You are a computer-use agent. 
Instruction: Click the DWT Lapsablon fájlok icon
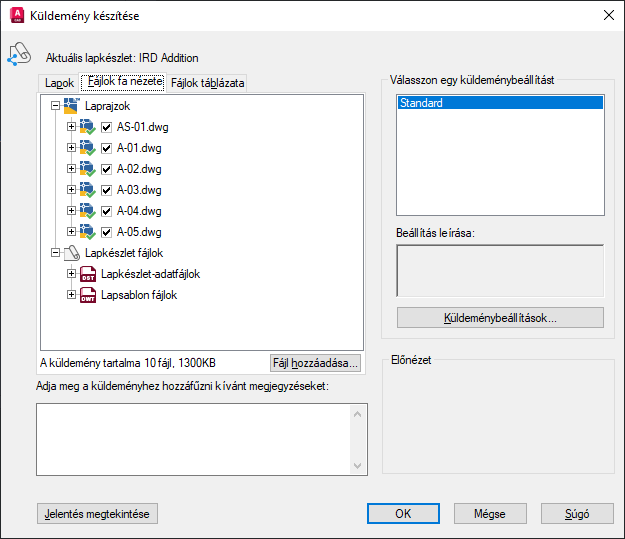click(88, 295)
